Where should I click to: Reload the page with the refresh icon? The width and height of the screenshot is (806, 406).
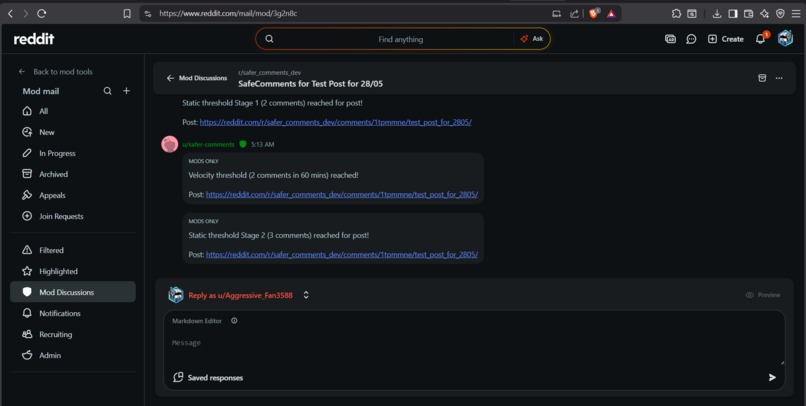coord(42,14)
